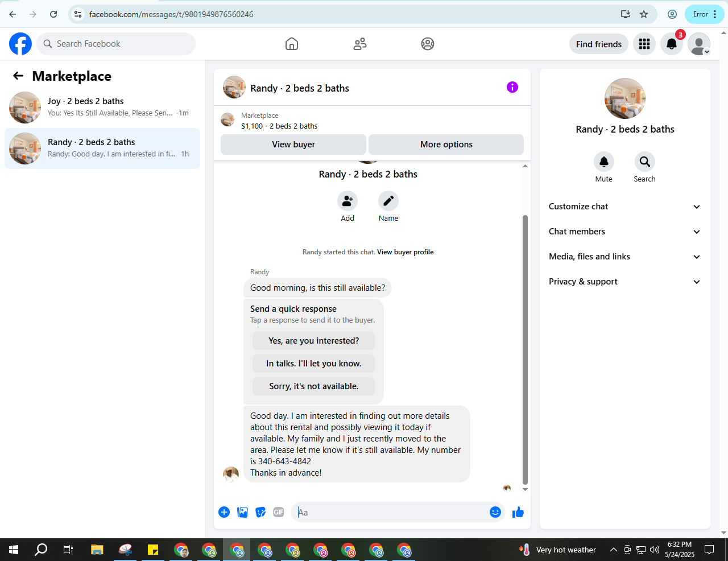Expand Chat members section
The image size is (728, 561).
click(624, 232)
